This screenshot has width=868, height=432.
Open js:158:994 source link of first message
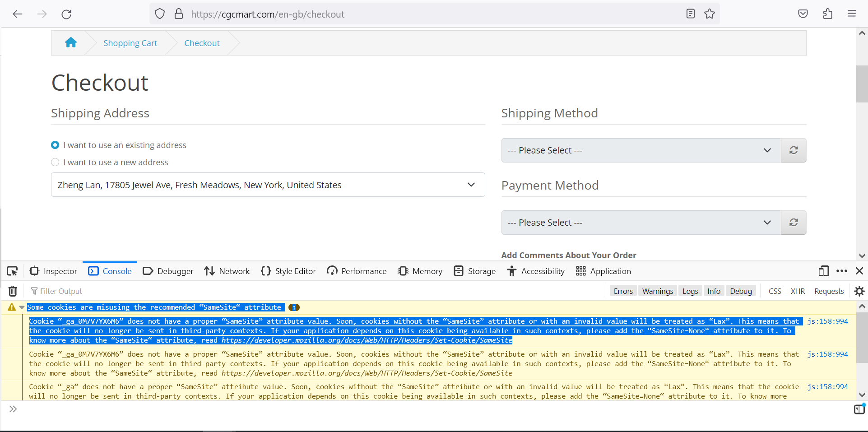(827, 321)
